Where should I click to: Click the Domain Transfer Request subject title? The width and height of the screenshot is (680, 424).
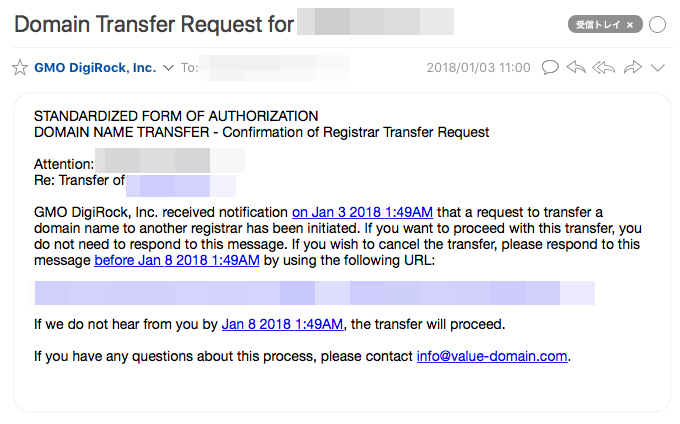click(x=154, y=24)
